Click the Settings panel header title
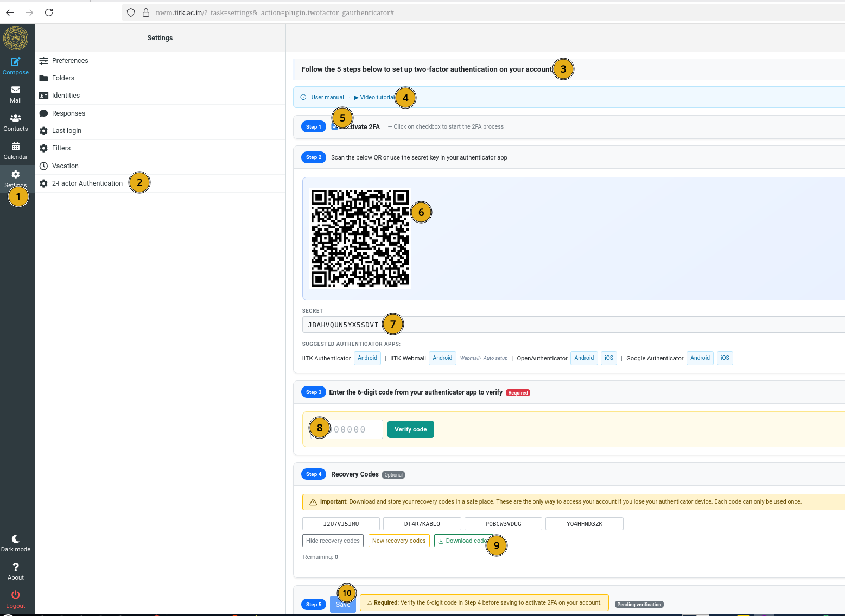The image size is (845, 616). (x=160, y=38)
